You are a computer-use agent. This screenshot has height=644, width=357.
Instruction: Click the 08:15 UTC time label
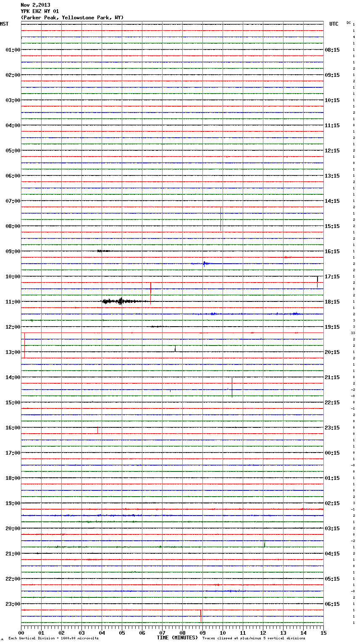[x=332, y=50]
